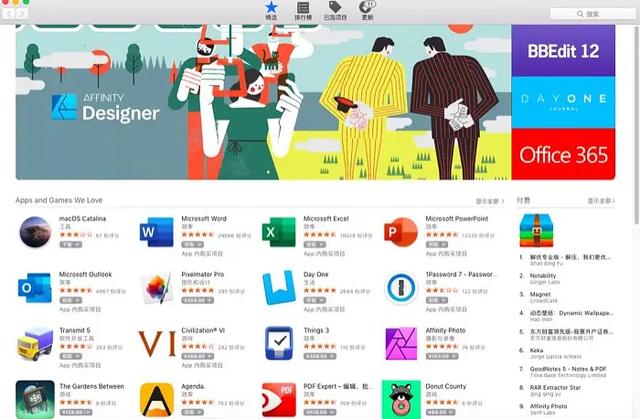The image size is (640, 419).
Task: Select the Microsoft PowerPoint icon
Action: coord(400,232)
